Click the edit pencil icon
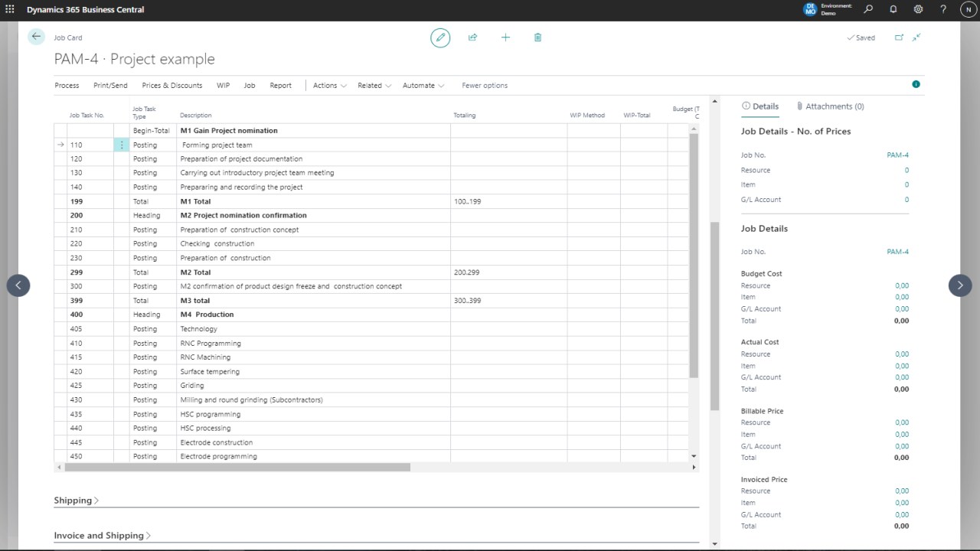980x551 pixels. click(440, 37)
